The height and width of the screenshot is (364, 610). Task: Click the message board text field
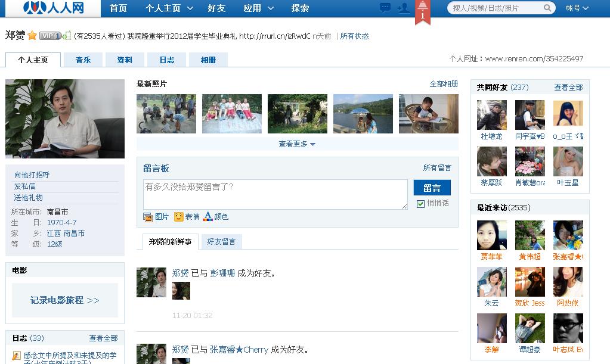[275, 194]
